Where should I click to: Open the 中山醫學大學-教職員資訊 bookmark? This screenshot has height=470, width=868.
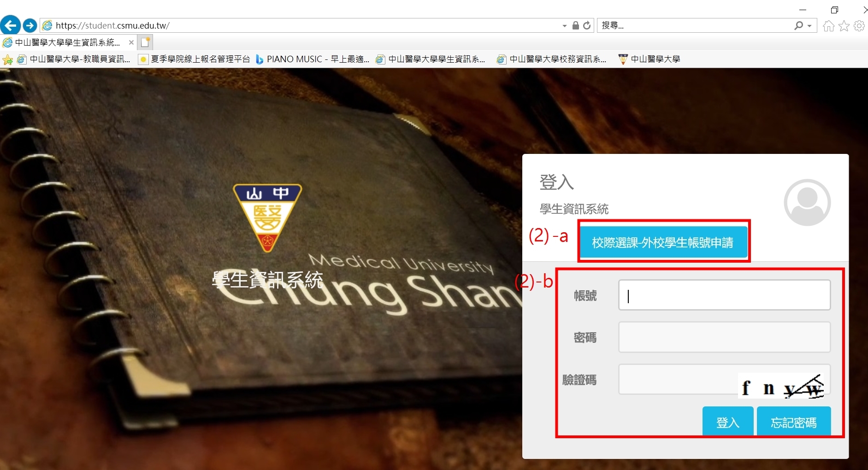(74, 59)
